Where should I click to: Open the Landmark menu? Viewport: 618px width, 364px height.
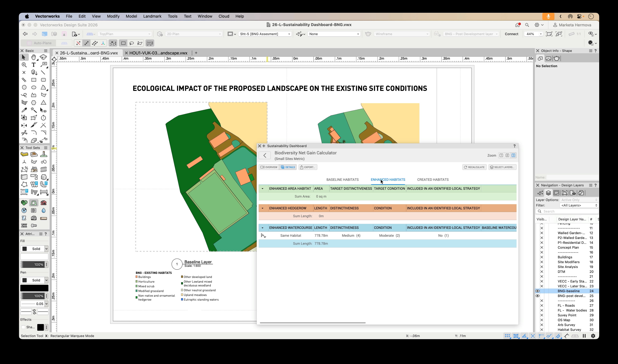[x=152, y=16]
